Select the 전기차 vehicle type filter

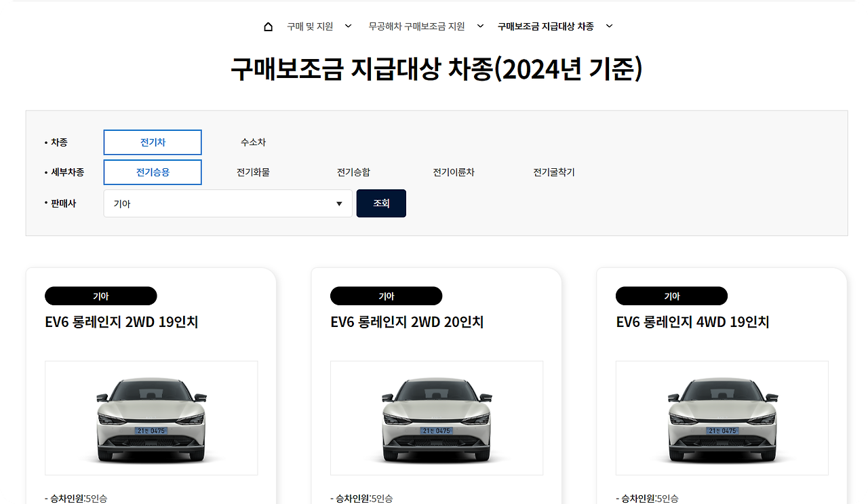(x=152, y=142)
